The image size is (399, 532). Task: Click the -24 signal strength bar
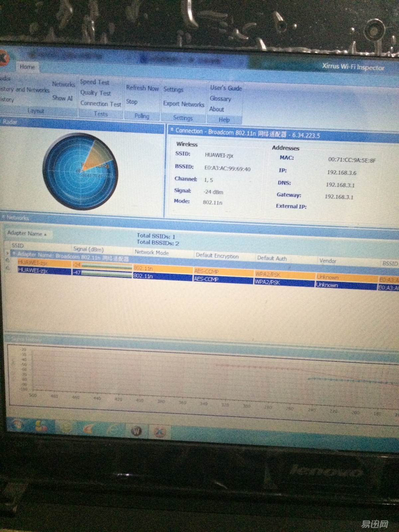pyautogui.click(x=106, y=266)
